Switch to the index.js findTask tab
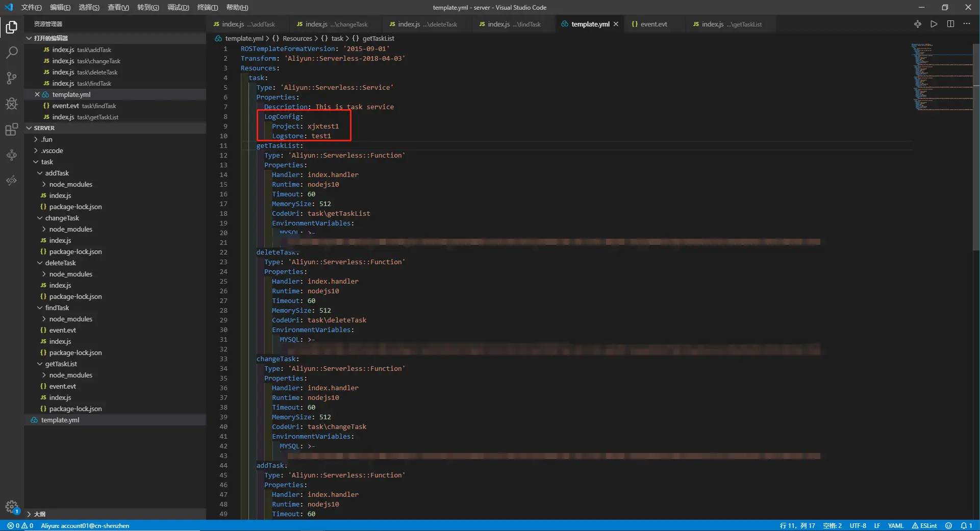The height and width of the screenshot is (531, 980). (514, 24)
